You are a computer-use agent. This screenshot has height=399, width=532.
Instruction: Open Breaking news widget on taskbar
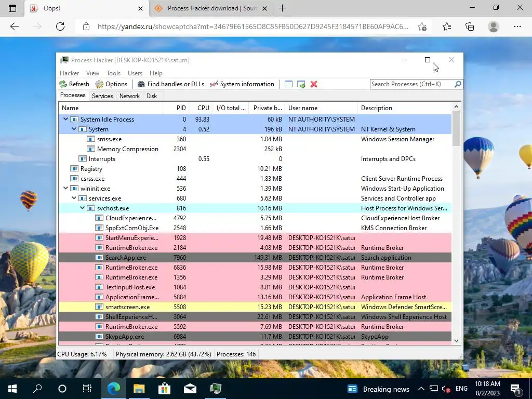[379, 389]
